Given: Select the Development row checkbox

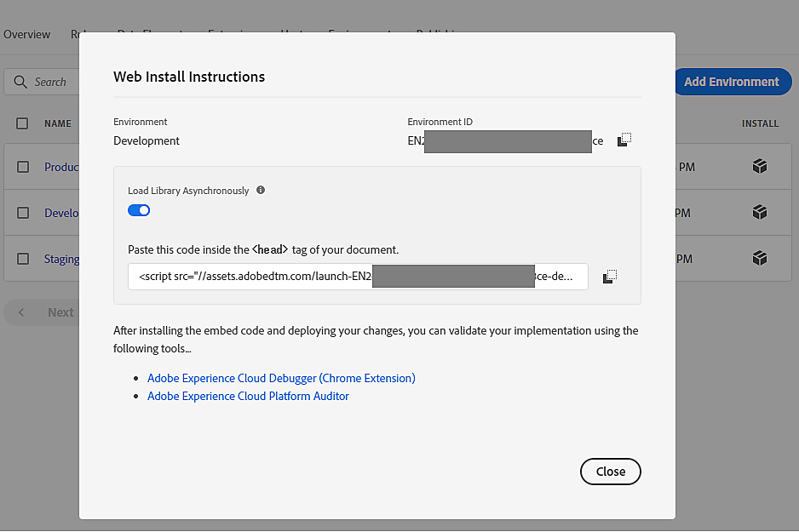Looking at the screenshot, I should point(23,213).
